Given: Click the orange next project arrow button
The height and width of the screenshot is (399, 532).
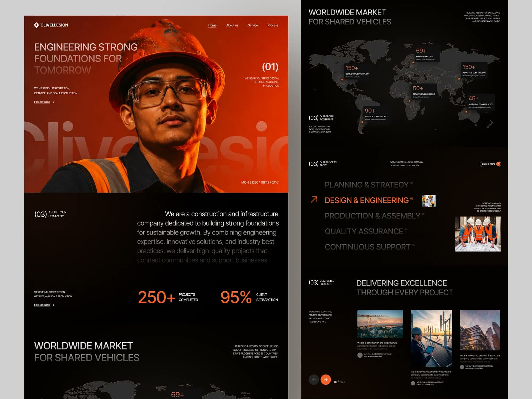Looking at the screenshot, I should click(326, 380).
